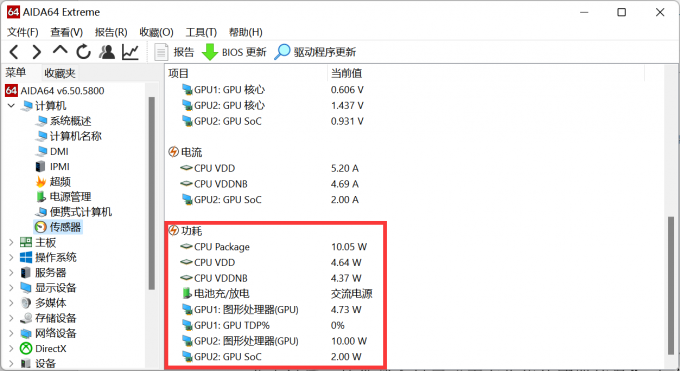This screenshot has height=371, width=680.
Task: Refresh the sensor page
Action: coord(83,52)
